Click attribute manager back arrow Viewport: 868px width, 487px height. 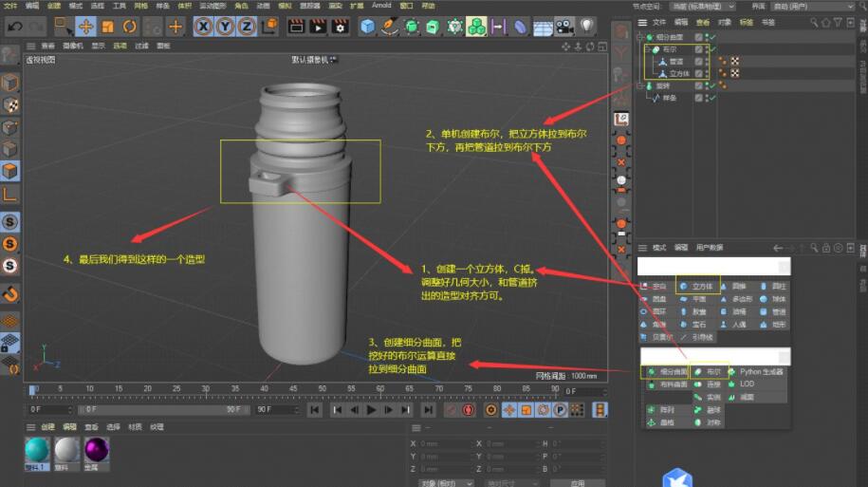778,248
